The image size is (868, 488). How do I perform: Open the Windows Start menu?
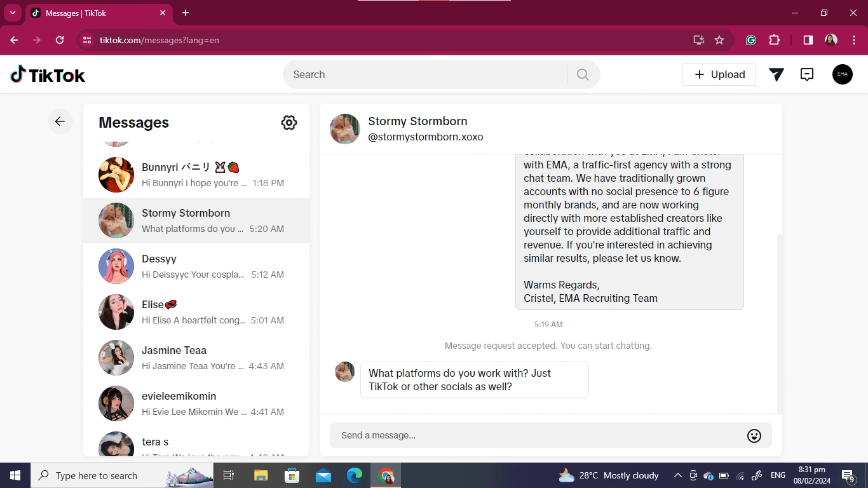pyautogui.click(x=15, y=475)
